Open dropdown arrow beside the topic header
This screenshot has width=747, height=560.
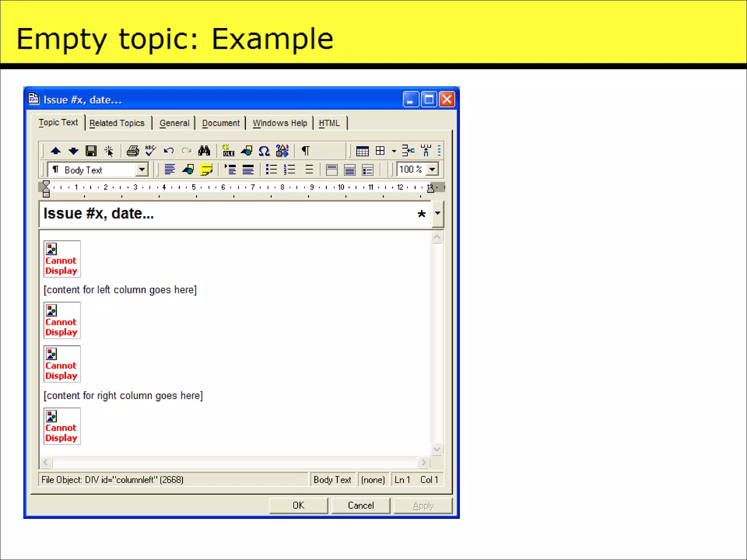coord(437,214)
